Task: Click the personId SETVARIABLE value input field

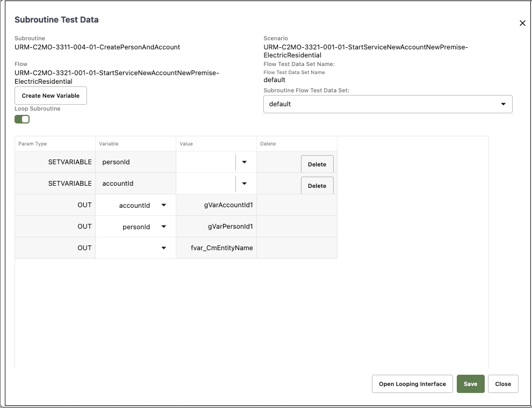Action: click(206, 162)
